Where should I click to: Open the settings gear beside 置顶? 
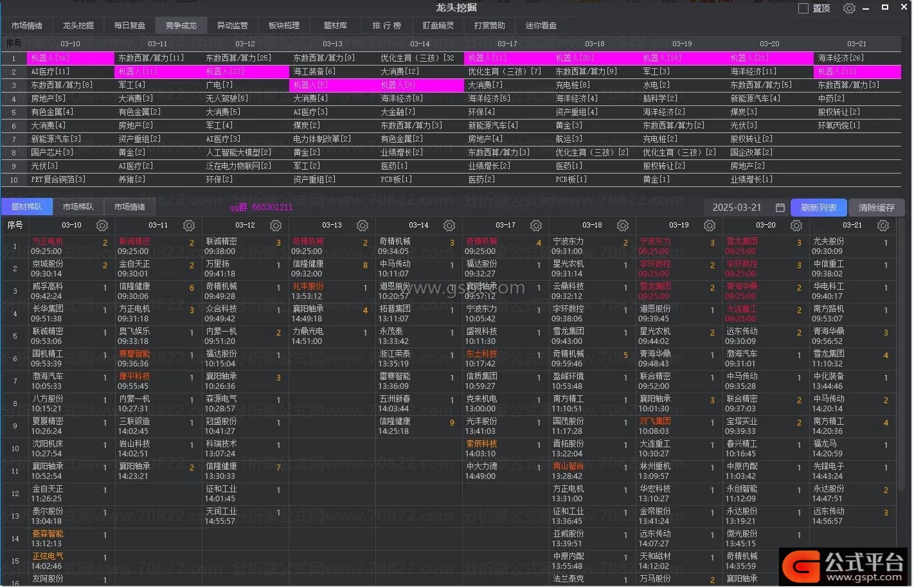(849, 8)
